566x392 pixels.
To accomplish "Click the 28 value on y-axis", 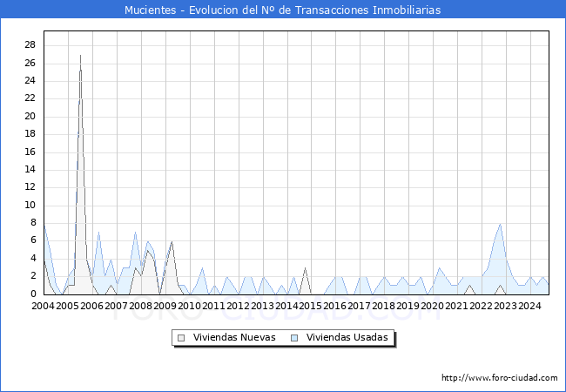I will pos(30,45).
